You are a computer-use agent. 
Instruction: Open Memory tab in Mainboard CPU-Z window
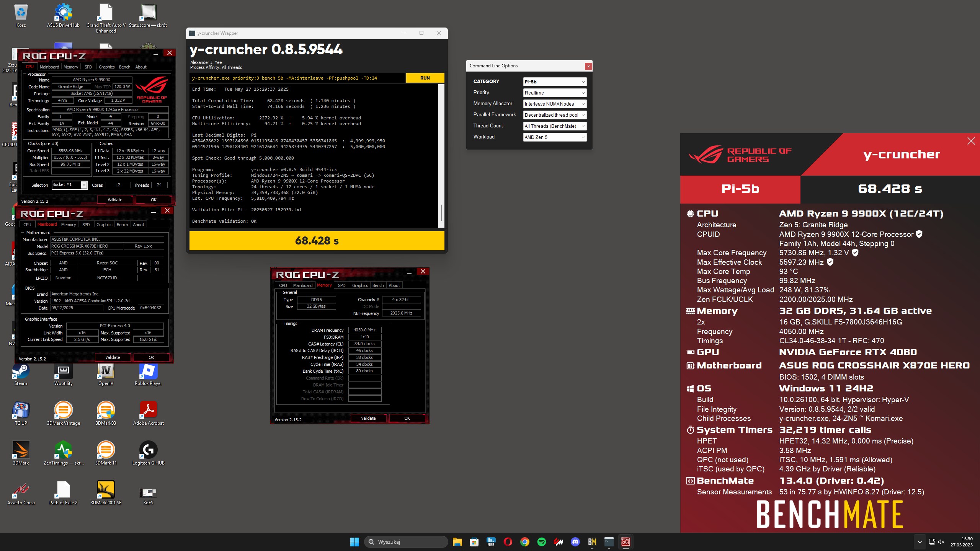pyautogui.click(x=69, y=225)
